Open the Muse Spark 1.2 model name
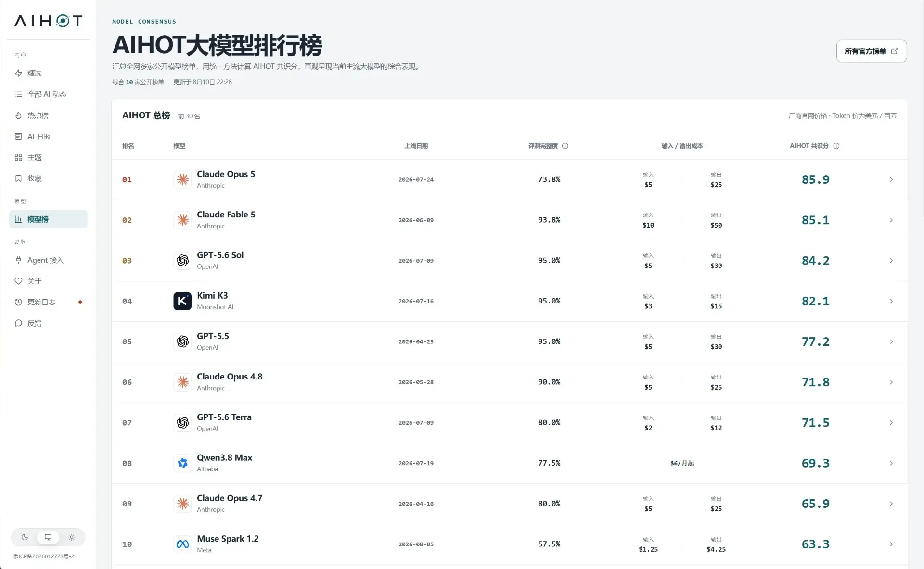924x569 pixels. point(228,539)
